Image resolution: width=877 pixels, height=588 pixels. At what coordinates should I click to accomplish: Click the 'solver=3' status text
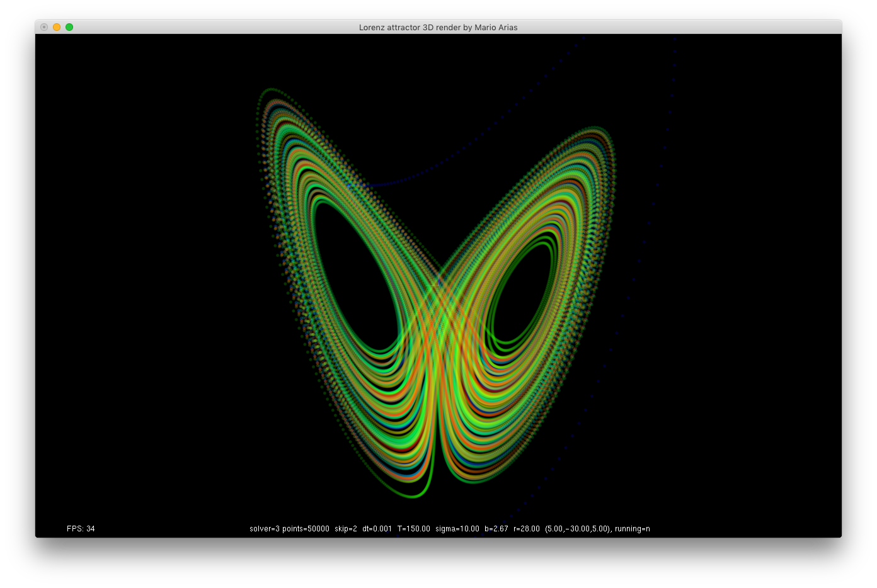[x=265, y=529]
